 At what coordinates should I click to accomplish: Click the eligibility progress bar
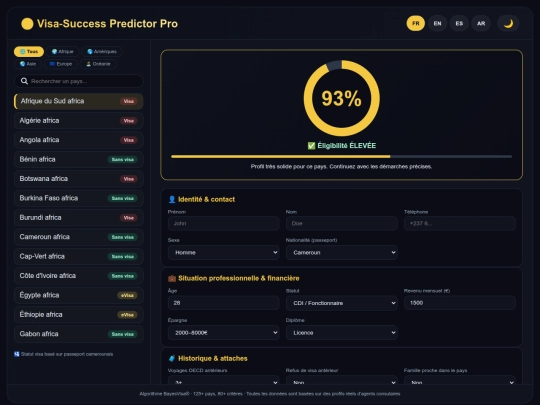coord(342,156)
